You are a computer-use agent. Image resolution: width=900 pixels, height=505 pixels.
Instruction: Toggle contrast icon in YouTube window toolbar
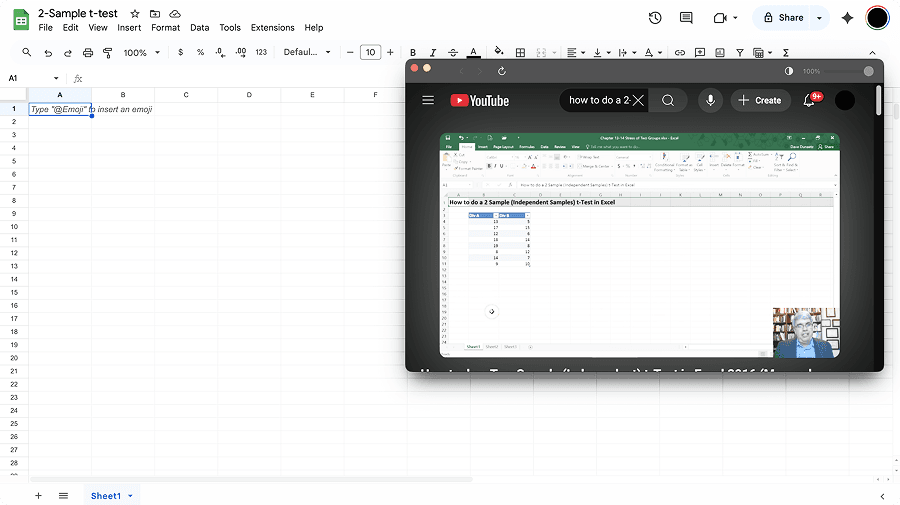pyautogui.click(x=789, y=71)
